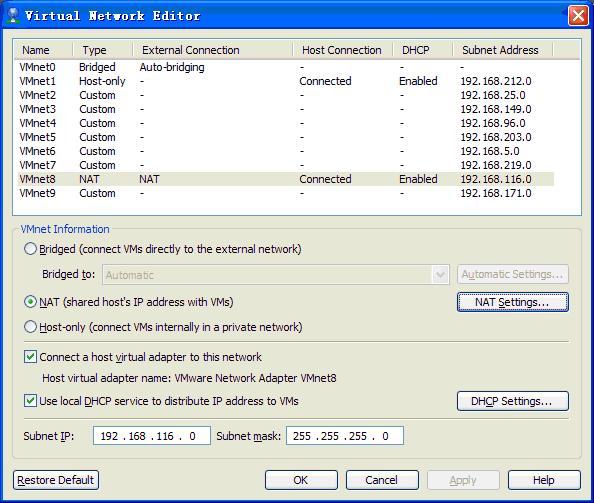Click the Restore Default button
The height and width of the screenshot is (503, 594).
coord(56,480)
